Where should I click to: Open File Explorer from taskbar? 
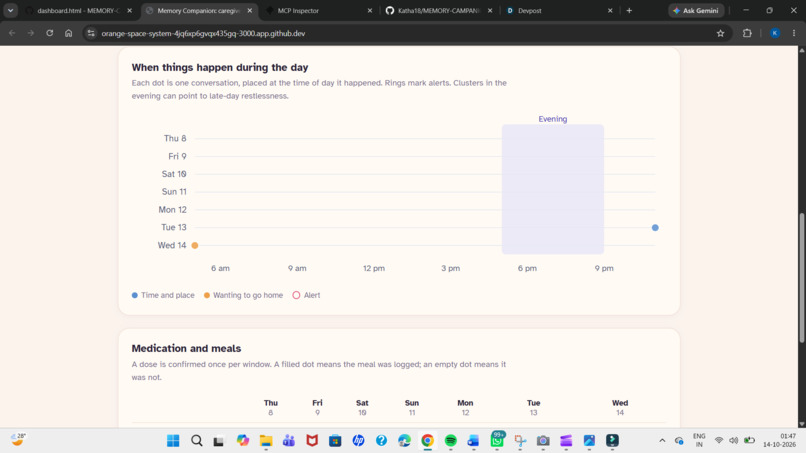[266, 441]
